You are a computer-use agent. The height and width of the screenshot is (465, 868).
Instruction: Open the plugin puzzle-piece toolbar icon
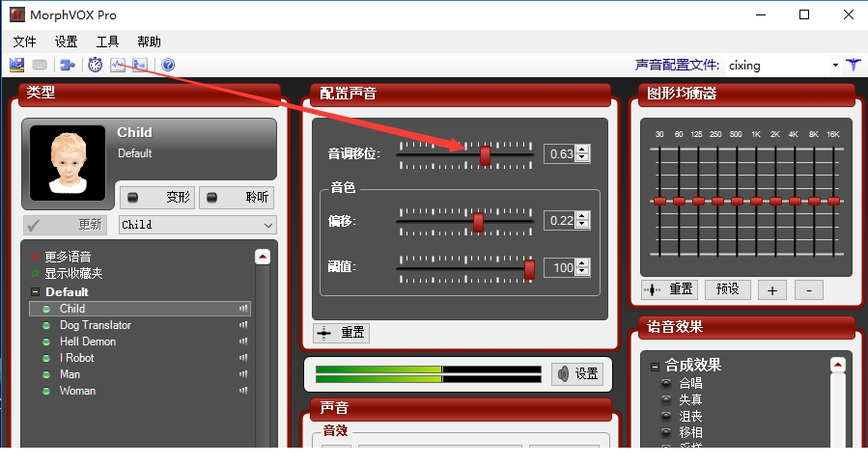68,66
